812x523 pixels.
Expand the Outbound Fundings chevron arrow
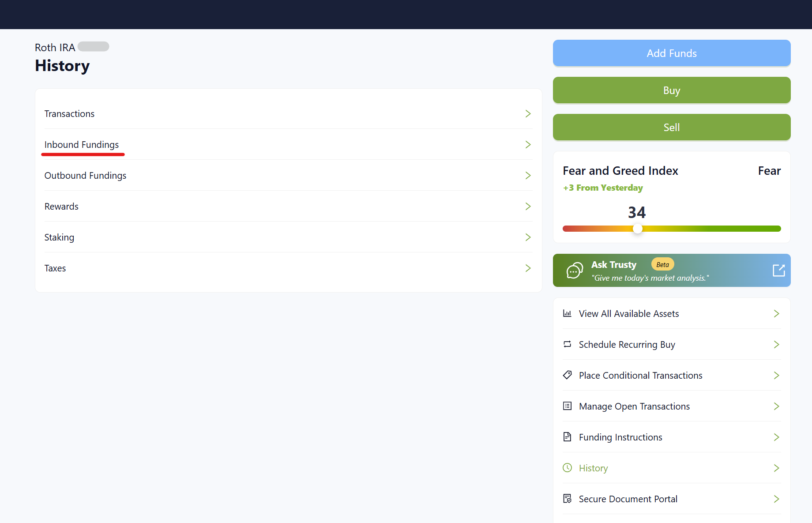[528, 176]
